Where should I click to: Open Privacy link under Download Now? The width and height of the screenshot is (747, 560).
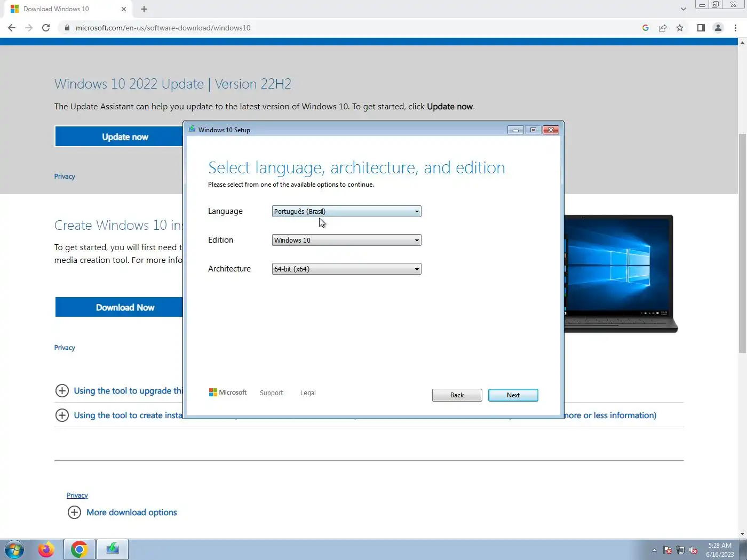[x=65, y=348]
